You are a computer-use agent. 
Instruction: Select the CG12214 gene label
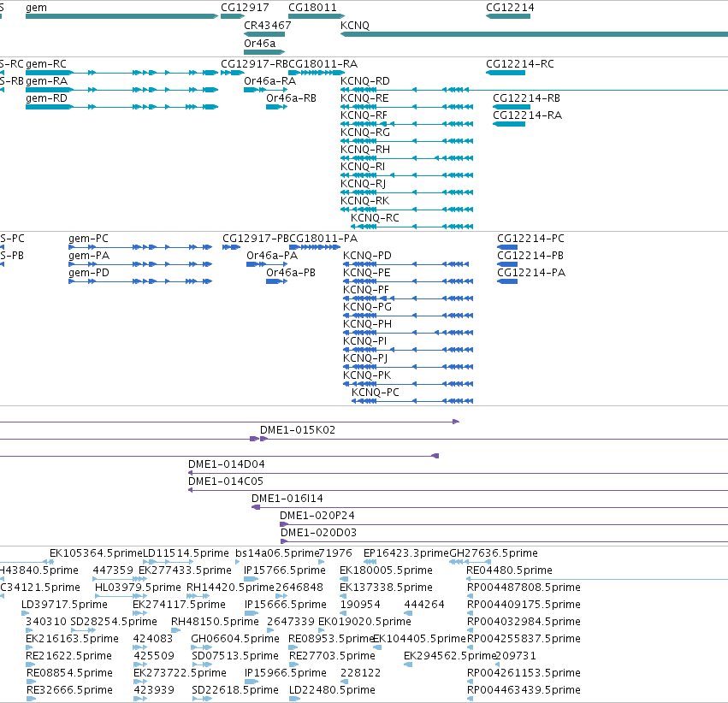point(510,8)
